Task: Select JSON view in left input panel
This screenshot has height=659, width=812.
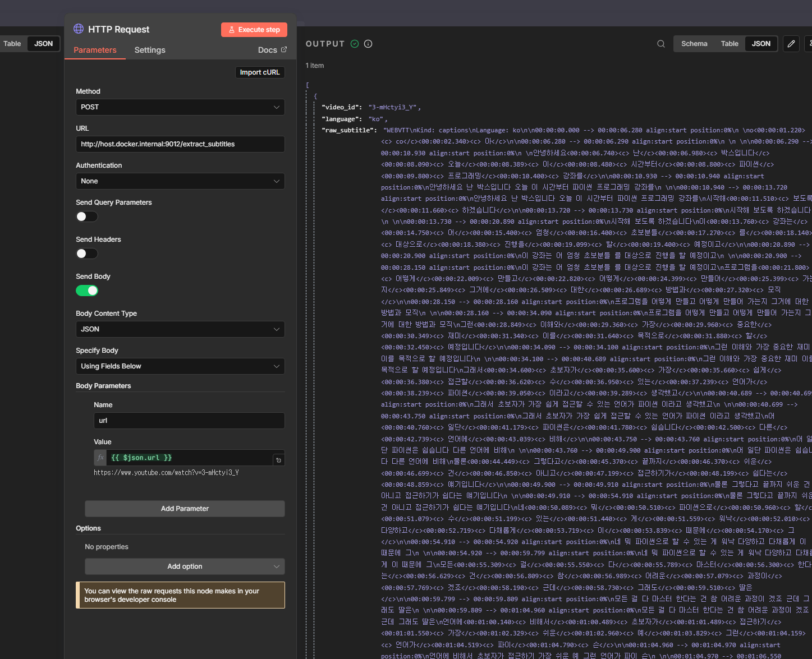Action: 43,44
